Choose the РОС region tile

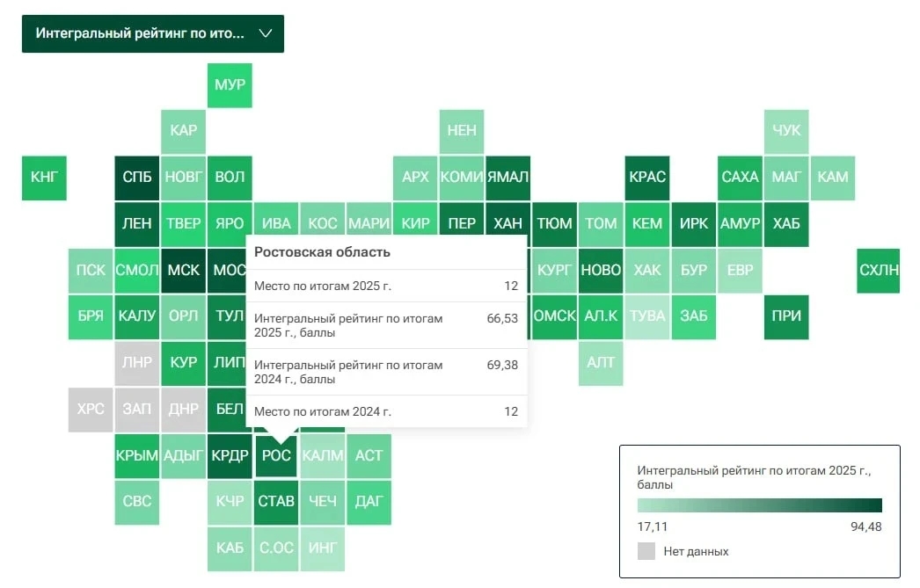[x=276, y=456]
